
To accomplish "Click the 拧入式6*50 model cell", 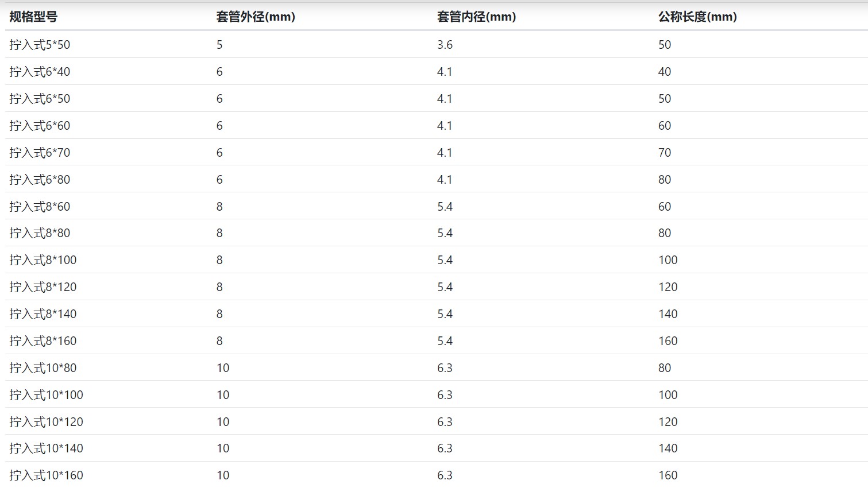I will point(40,99).
